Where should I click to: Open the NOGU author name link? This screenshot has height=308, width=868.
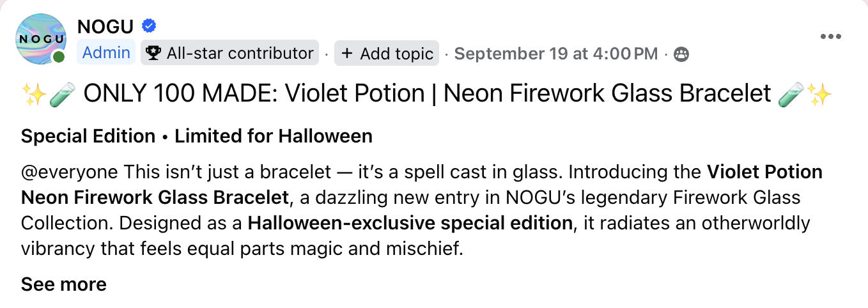pos(105,27)
